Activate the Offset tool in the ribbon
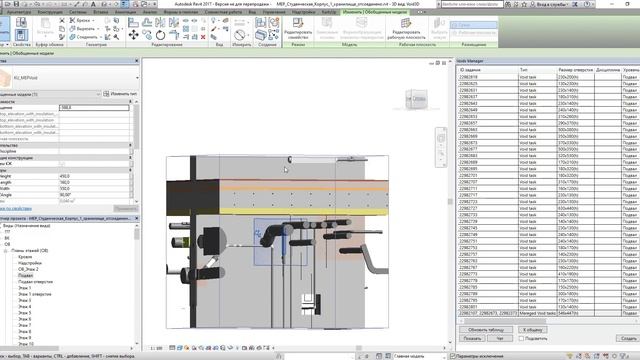Image resolution: width=640 pixels, height=360 pixels. [x=147, y=22]
